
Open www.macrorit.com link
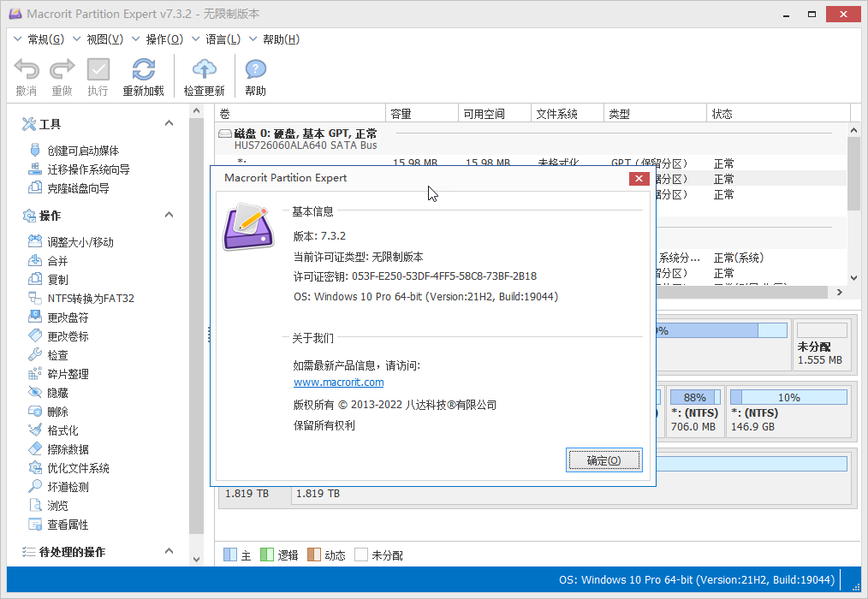coord(338,382)
